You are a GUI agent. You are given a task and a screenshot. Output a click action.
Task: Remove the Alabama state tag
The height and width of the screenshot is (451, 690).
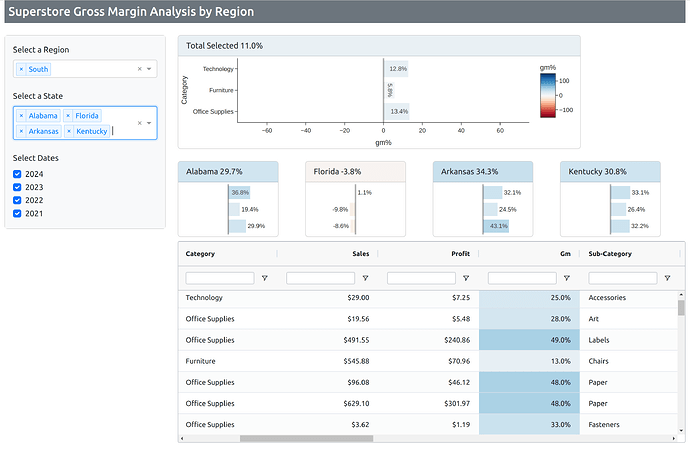pyautogui.click(x=21, y=116)
